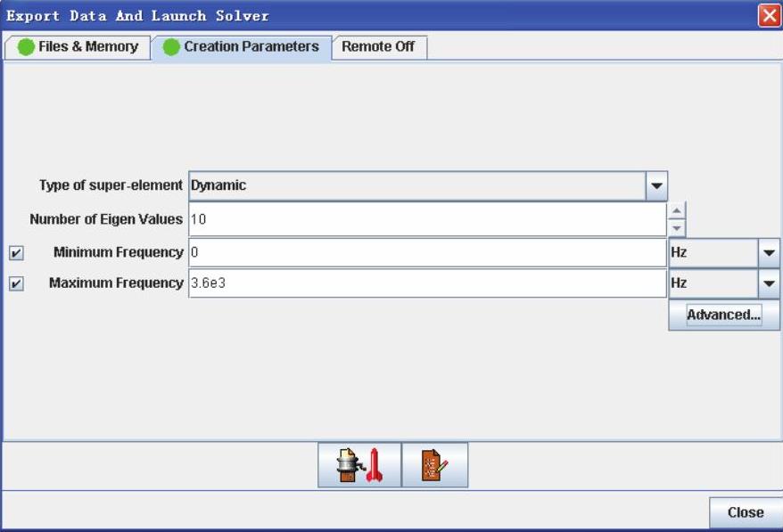This screenshot has height=532, width=783.
Task: Click green status dot on Creation Parameters tab
Action: point(171,47)
